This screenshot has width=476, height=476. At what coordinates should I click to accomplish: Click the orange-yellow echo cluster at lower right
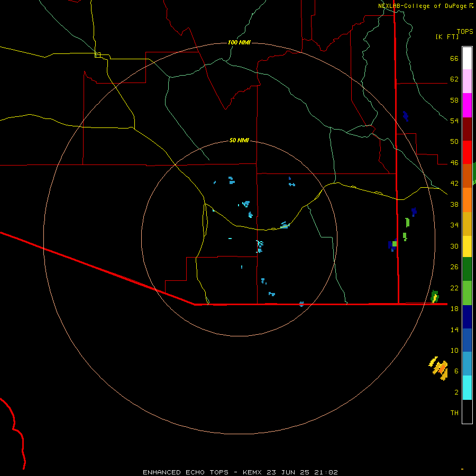coord(439,368)
